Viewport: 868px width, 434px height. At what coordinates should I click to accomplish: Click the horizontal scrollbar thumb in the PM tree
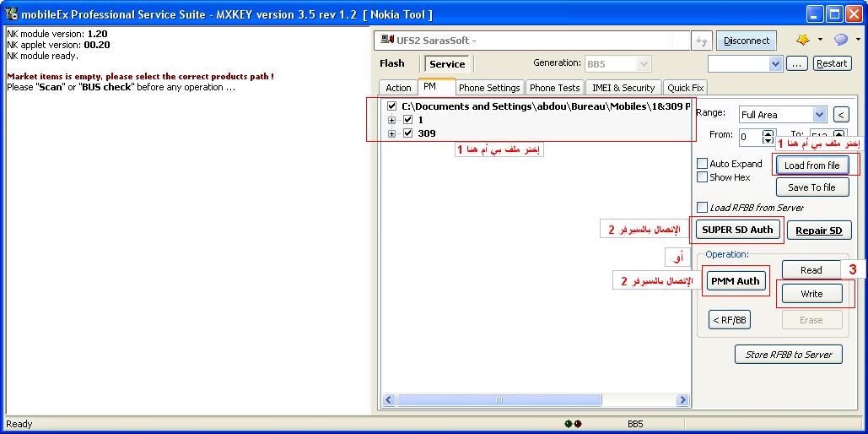click(499, 399)
